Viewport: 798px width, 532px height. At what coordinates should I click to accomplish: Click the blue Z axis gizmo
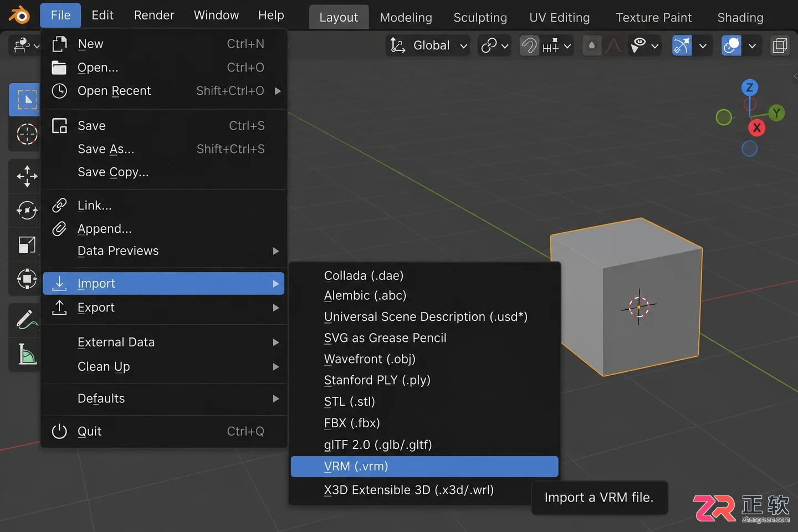(x=750, y=88)
